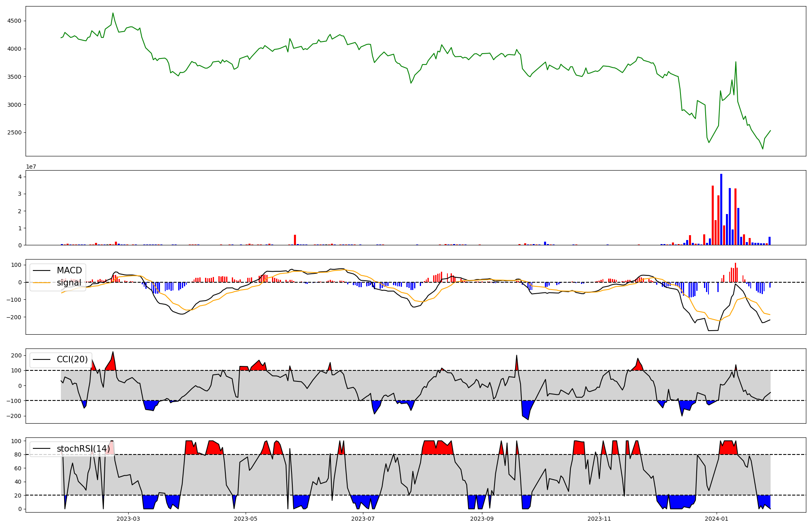Image resolution: width=812 pixels, height=528 pixels.
Task: Click the tallest blue volume bar
Action: click(721, 210)
